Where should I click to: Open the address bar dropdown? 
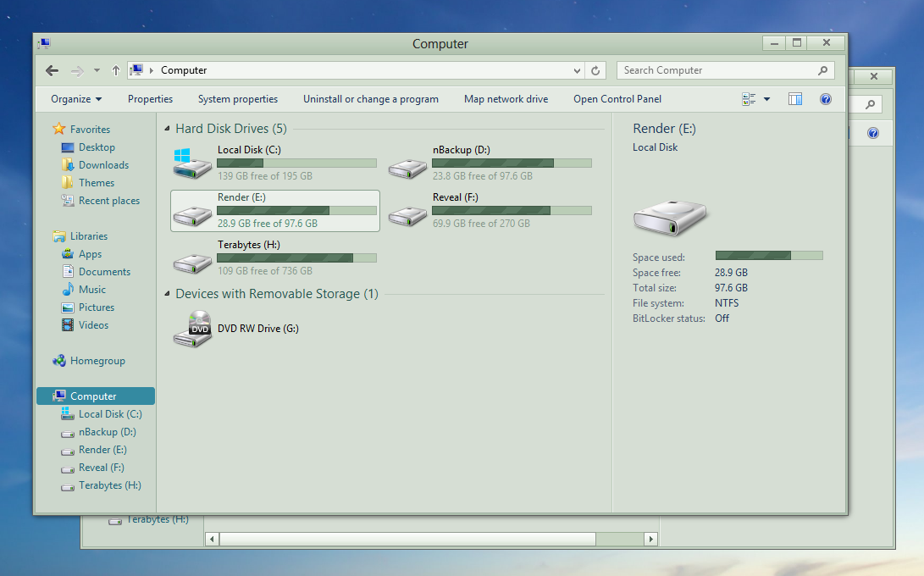[x=577, y=70]
